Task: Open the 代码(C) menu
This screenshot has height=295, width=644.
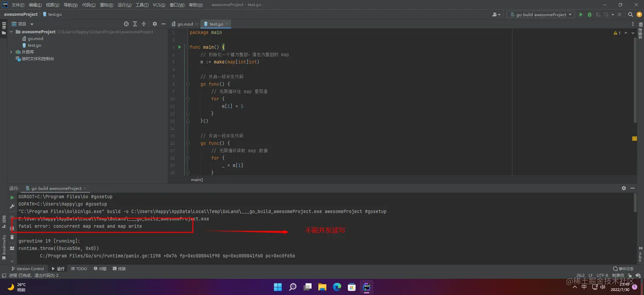Action: coord(89,5)
